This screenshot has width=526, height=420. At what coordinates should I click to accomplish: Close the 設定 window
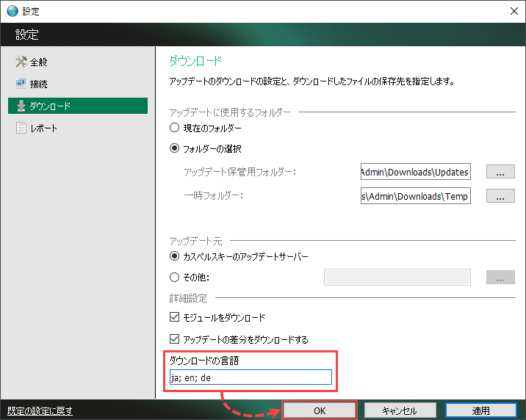514,11
